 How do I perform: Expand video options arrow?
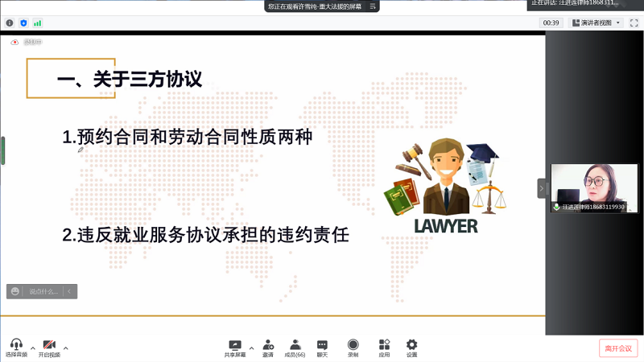point(66,348)
